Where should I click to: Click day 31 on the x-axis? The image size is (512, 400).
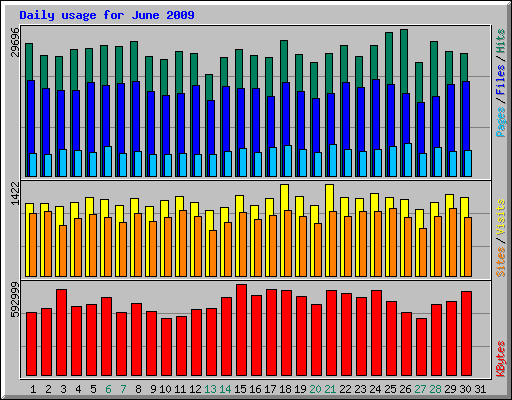click(480, 389)
